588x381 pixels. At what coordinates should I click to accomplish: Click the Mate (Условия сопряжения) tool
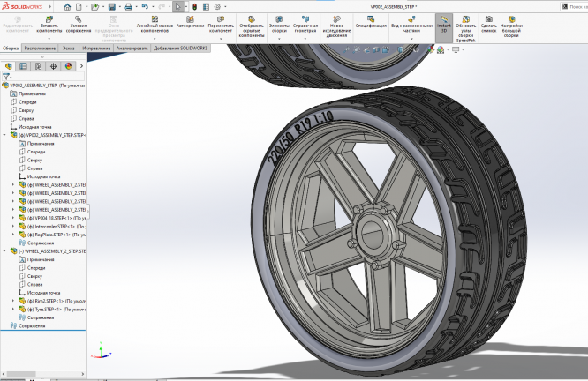coord(79,19)
